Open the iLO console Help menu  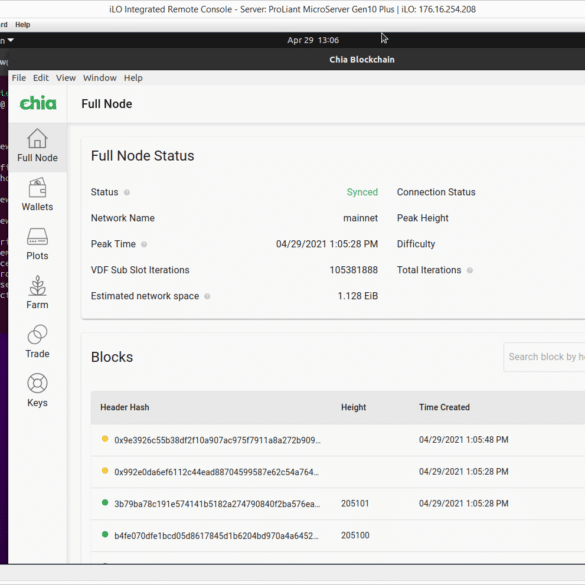tap(22, 25)
